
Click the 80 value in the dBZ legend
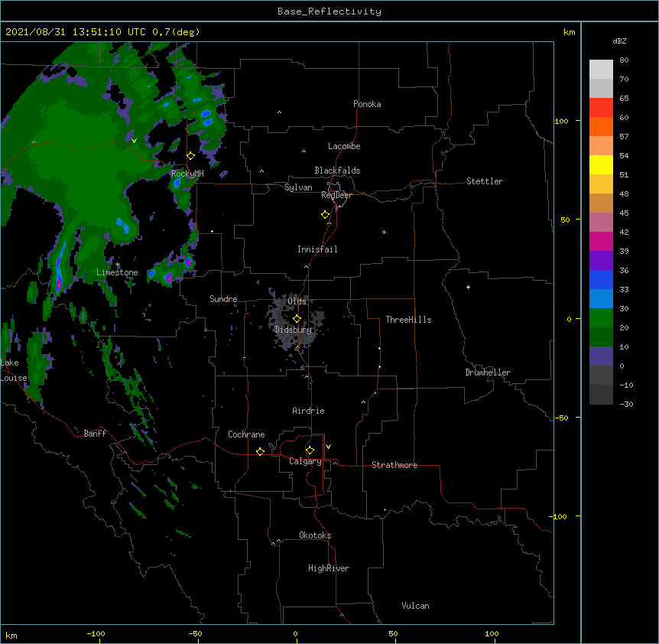click(x=624, y=60)
